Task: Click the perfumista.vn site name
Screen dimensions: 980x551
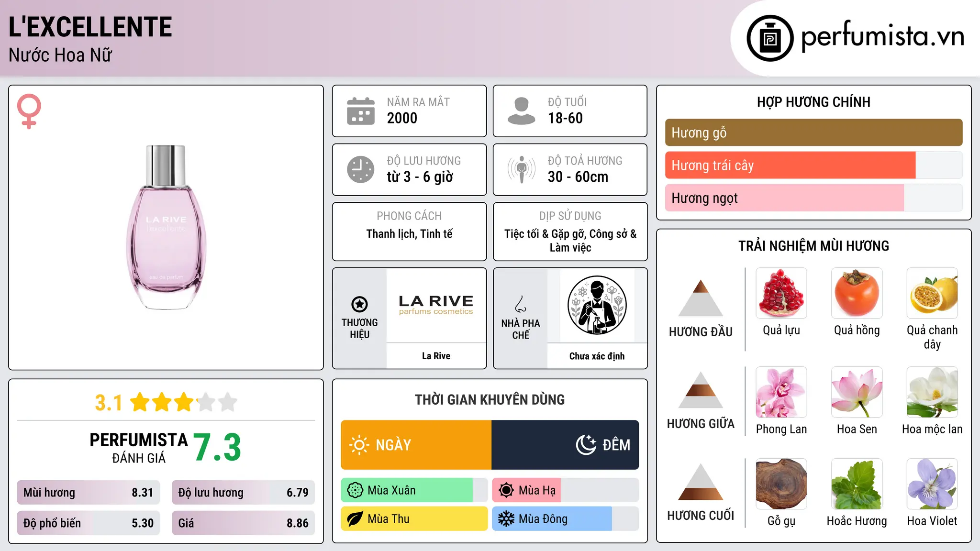Action: point(882,37)
